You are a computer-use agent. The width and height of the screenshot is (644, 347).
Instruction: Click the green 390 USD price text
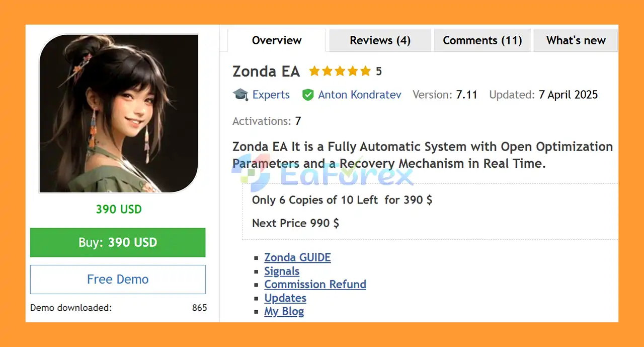[x=119, y=210]
